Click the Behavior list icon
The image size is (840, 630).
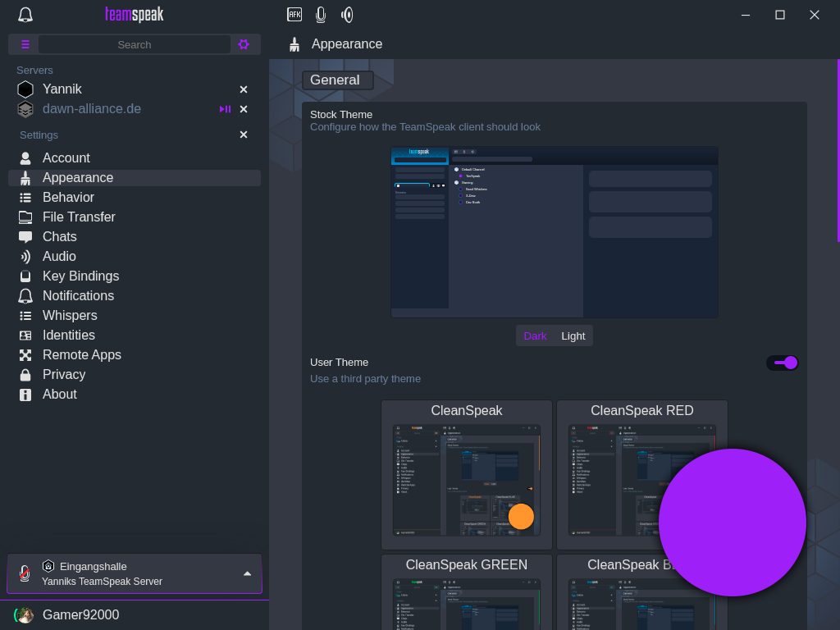pyautogui.click(x=25, y=198)
